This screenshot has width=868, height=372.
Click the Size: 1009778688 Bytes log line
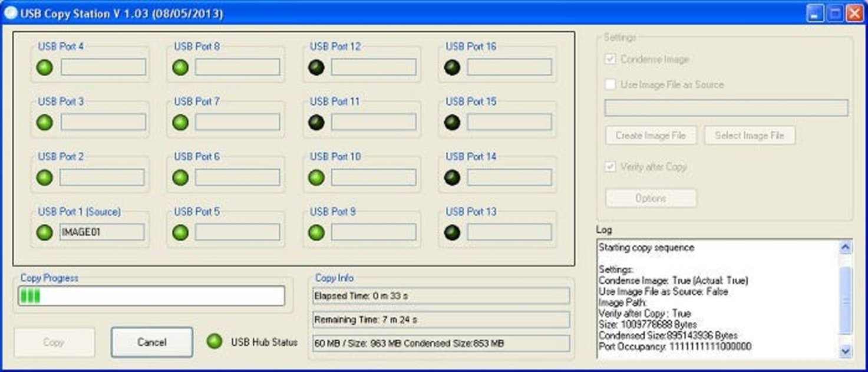[x=648, y=325]
